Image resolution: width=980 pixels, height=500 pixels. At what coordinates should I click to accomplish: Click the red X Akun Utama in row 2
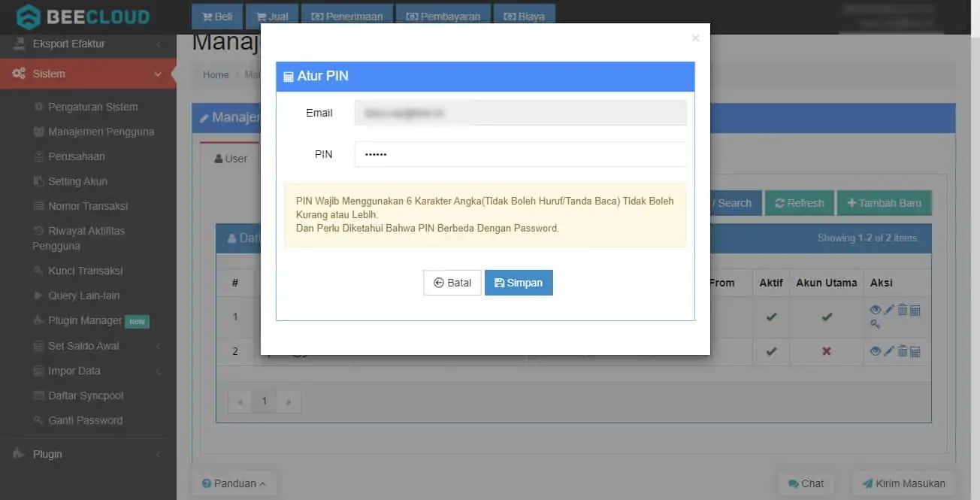coord(827,351)
